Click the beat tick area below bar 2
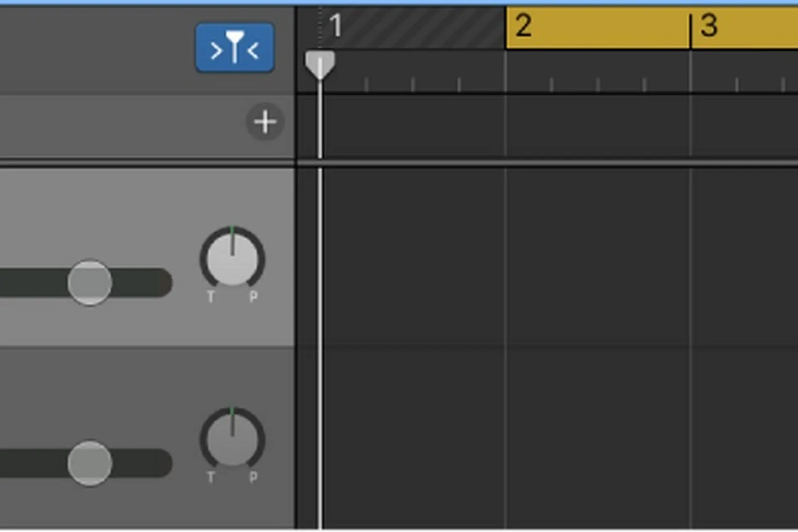 pyautogui.click(x=598, y=71)
